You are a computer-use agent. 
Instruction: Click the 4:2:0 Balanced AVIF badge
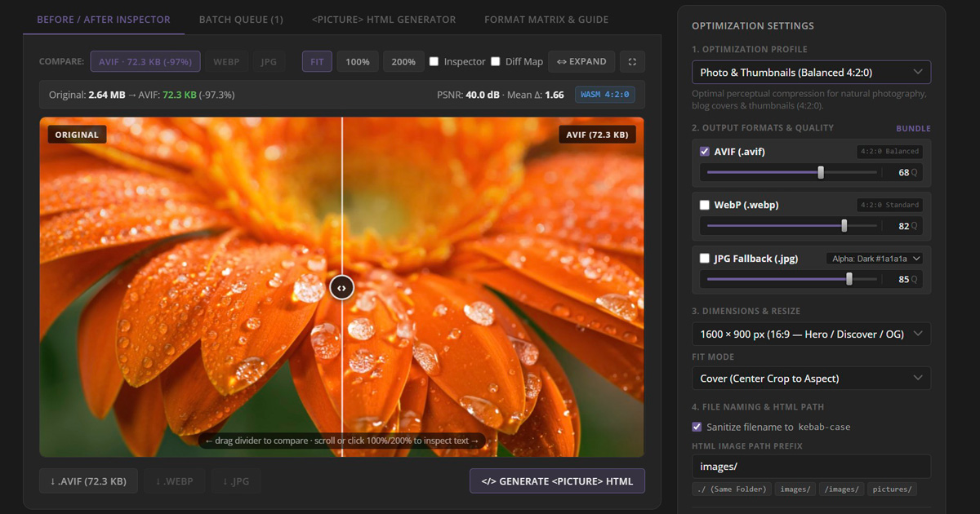point(890,152)
